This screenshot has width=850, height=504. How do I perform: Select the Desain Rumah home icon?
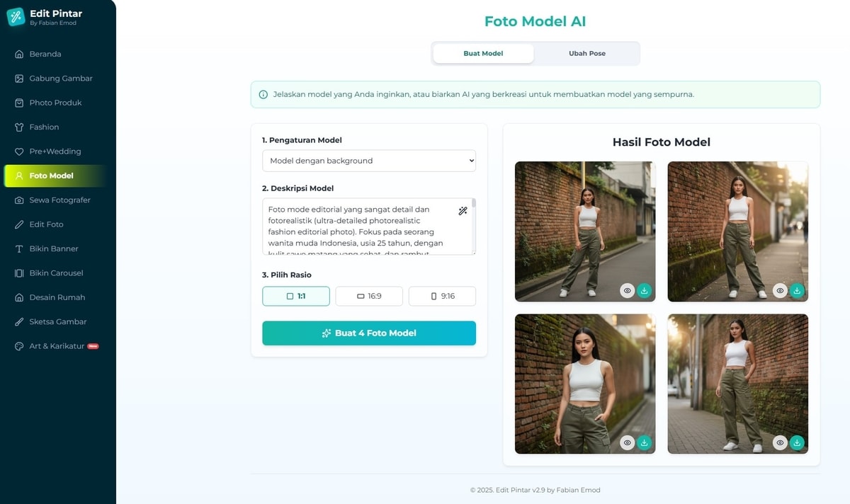19,297
